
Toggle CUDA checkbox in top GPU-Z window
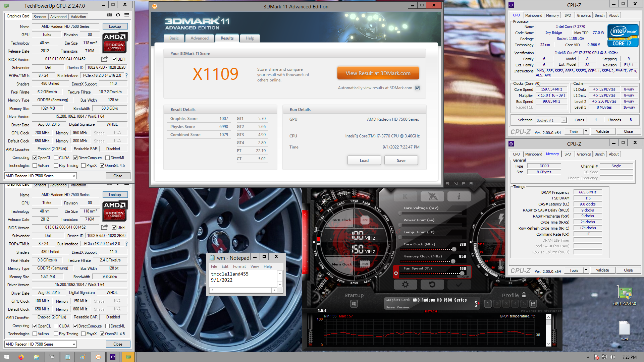pos(56,158)
